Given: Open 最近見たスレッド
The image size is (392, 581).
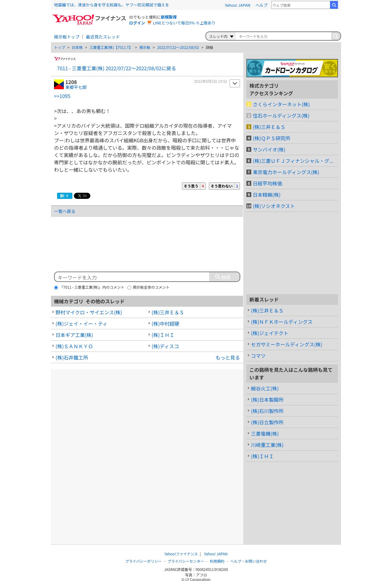Looking at the screenshot, I should 103,37.
